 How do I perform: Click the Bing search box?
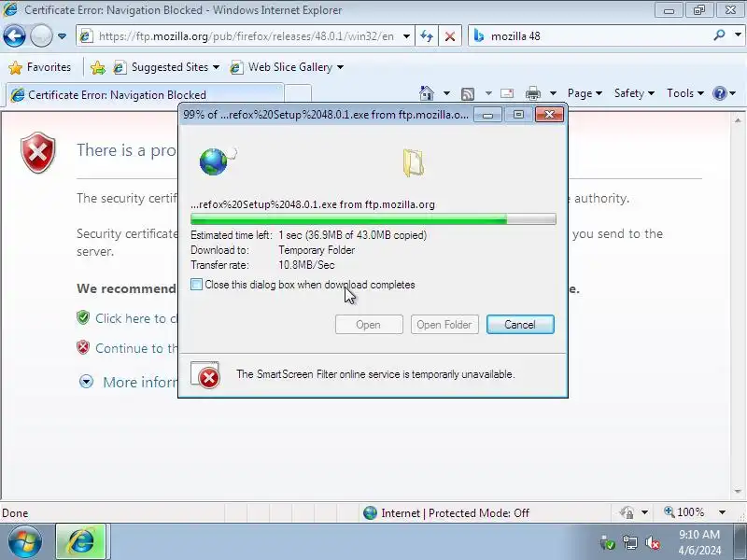[x=589, y=36]
